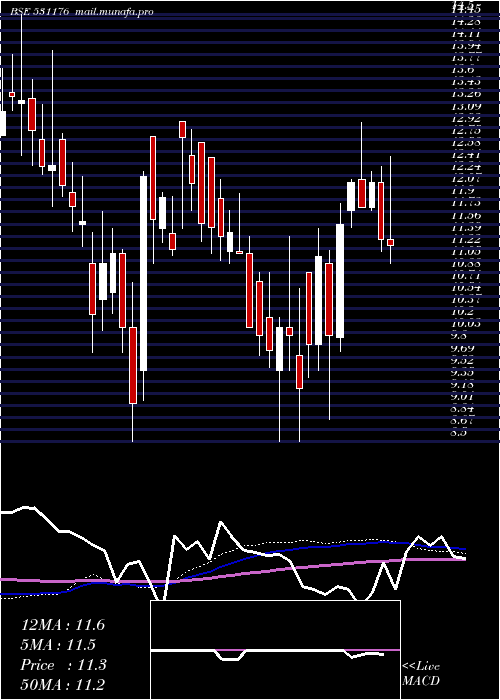Screen dimensions: 500x700
Task: Select the '12MA : 11.6' reading
Action: coord(63,625)
